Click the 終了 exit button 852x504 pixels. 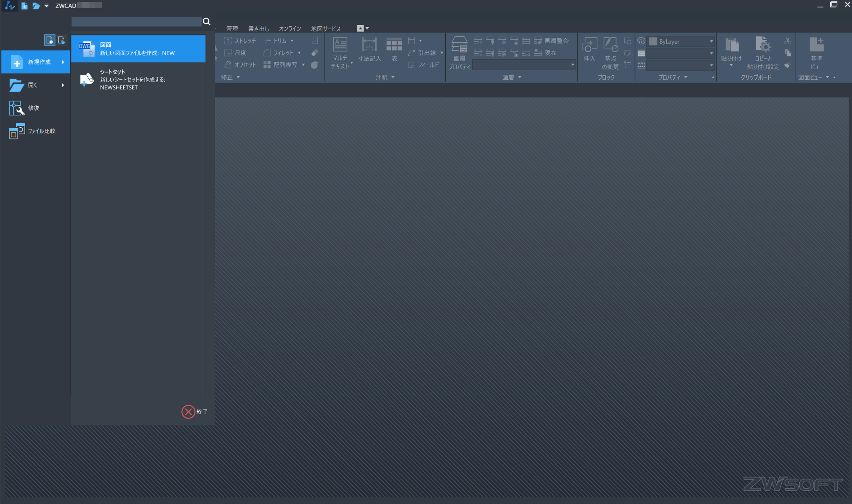195,411
